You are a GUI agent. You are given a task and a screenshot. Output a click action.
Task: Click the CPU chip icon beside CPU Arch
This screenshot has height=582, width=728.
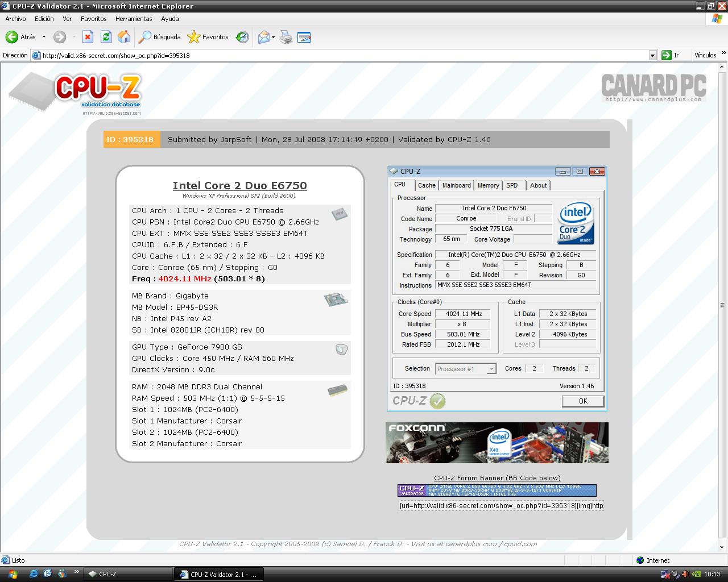340,213
